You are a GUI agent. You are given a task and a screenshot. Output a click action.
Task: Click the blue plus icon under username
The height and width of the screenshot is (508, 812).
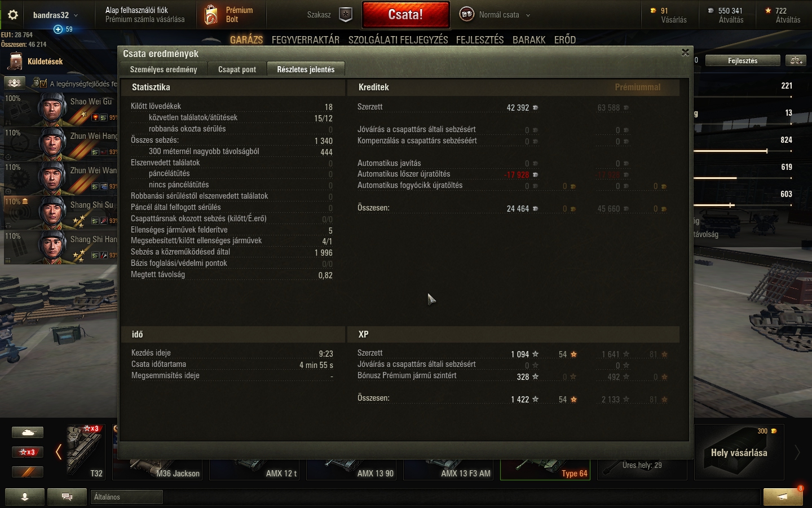point(58,29)
